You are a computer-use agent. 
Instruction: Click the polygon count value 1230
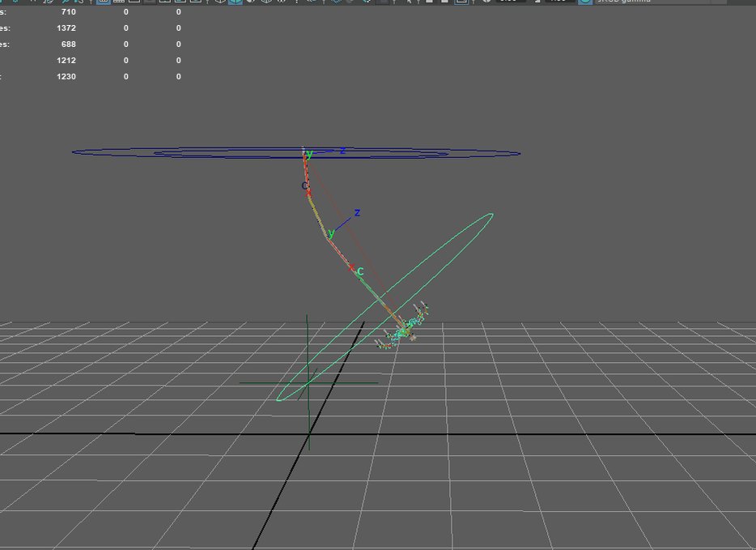click(66, 77)
